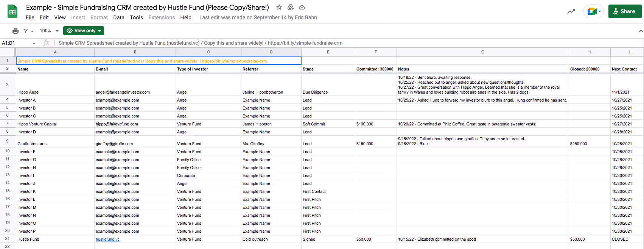Click the Google Sheets home icon
Image resolution: width=644 pixels, height=249 pixels.
12,12
